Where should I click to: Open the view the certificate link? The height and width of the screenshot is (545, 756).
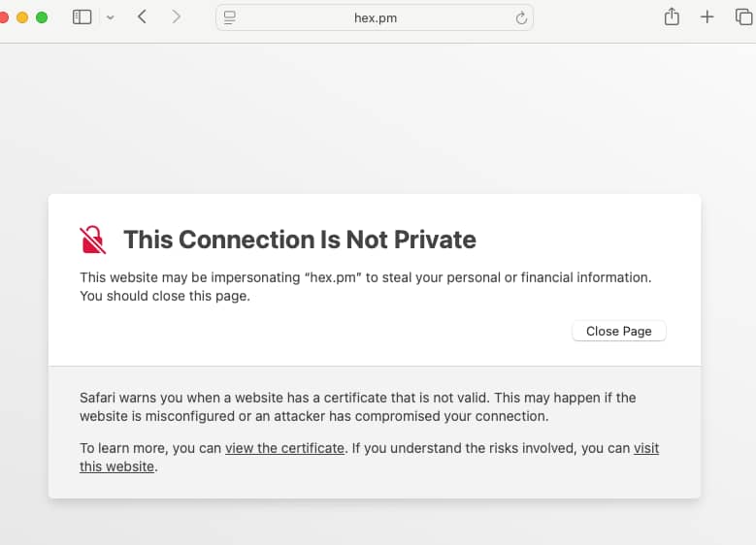point(285,448)
